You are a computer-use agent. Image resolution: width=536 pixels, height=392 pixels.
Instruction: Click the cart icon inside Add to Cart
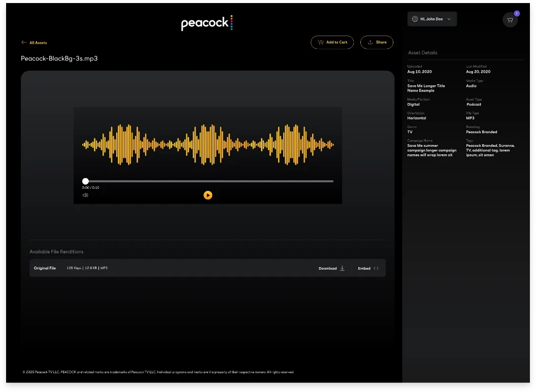321,43
